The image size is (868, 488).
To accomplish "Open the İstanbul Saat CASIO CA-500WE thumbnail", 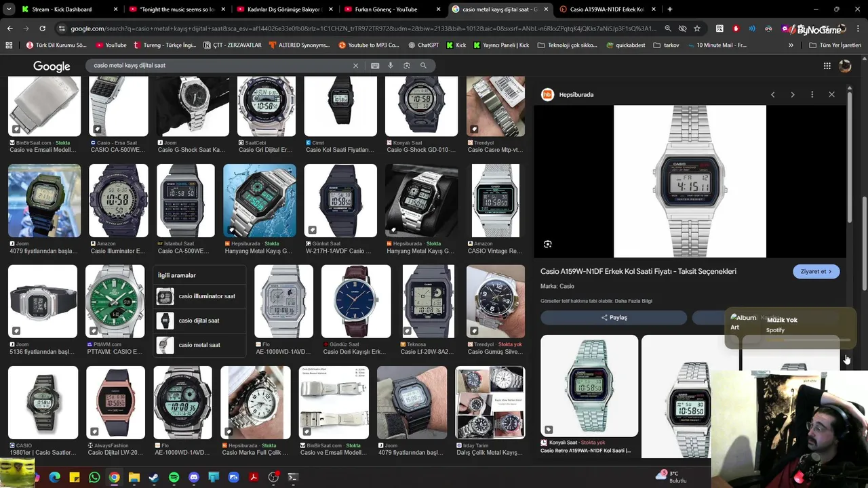I will pyautogui.click(x=185, y=201).
